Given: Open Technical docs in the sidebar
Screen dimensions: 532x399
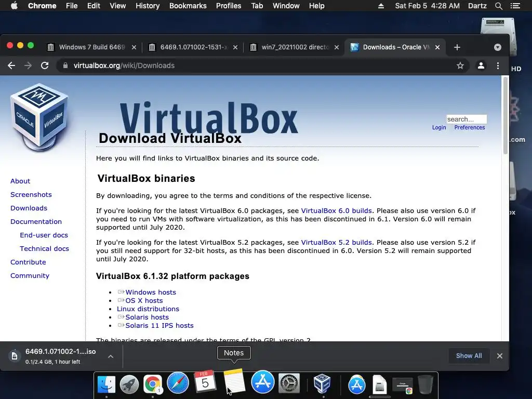Looking at the screenshot, I should pos(45,249).
